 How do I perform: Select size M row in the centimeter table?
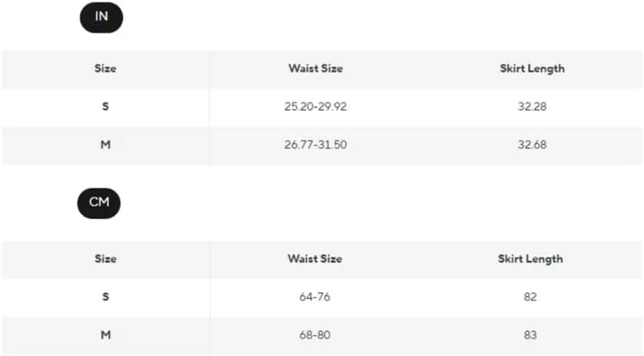point(322,335)
